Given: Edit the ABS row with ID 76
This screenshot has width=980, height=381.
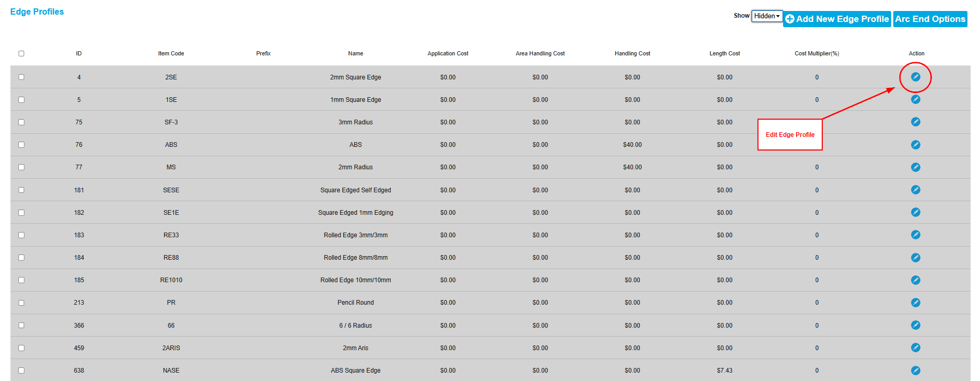Looking at the screenshot, I should (915, 145).
